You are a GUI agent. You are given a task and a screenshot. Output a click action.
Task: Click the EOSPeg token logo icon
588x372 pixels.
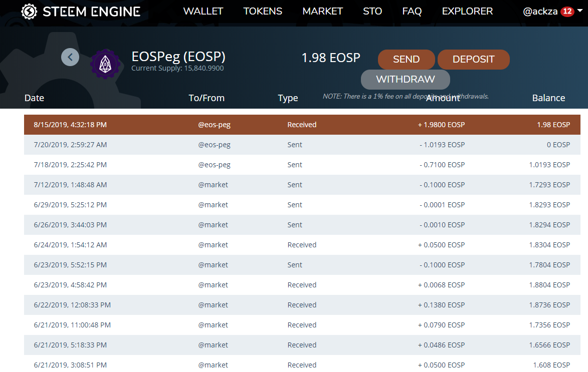point(105,64)
